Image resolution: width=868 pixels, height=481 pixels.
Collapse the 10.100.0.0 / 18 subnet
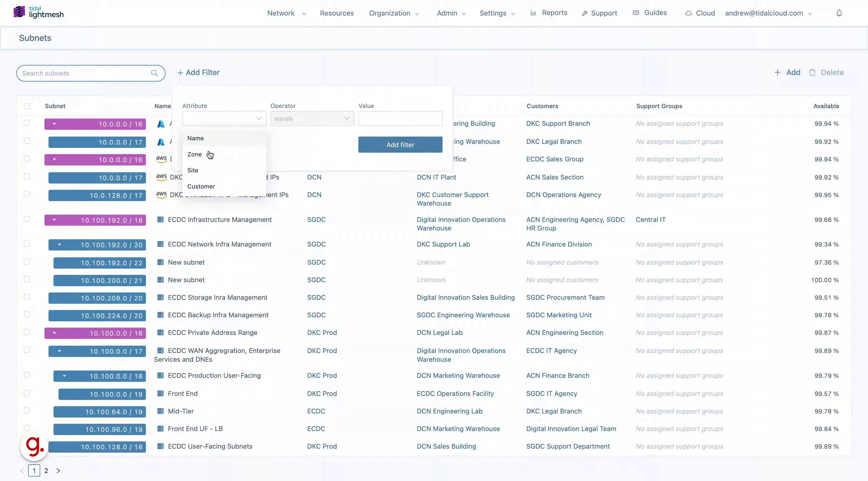64,376
